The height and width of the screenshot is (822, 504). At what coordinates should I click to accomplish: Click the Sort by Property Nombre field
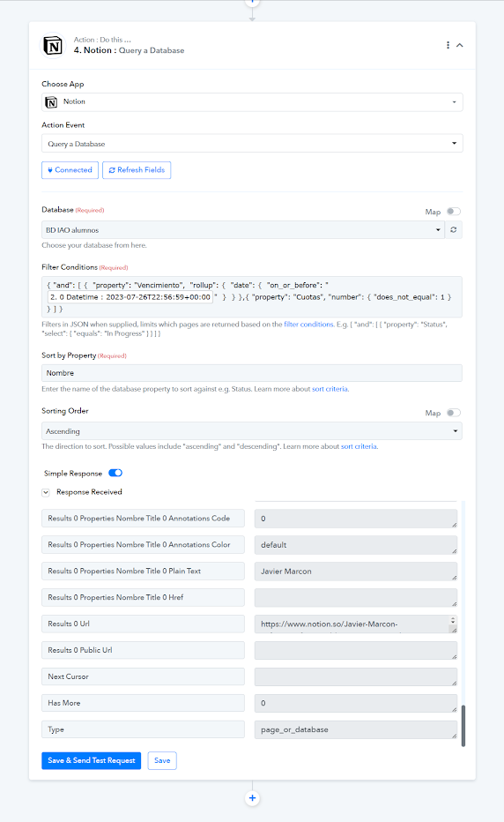tap(252, 373)
